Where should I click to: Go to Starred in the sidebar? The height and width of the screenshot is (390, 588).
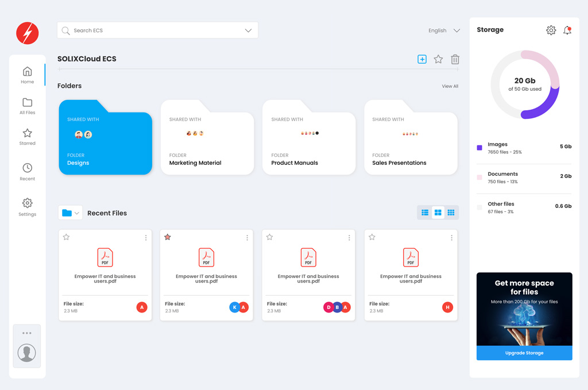pos(28,137)
